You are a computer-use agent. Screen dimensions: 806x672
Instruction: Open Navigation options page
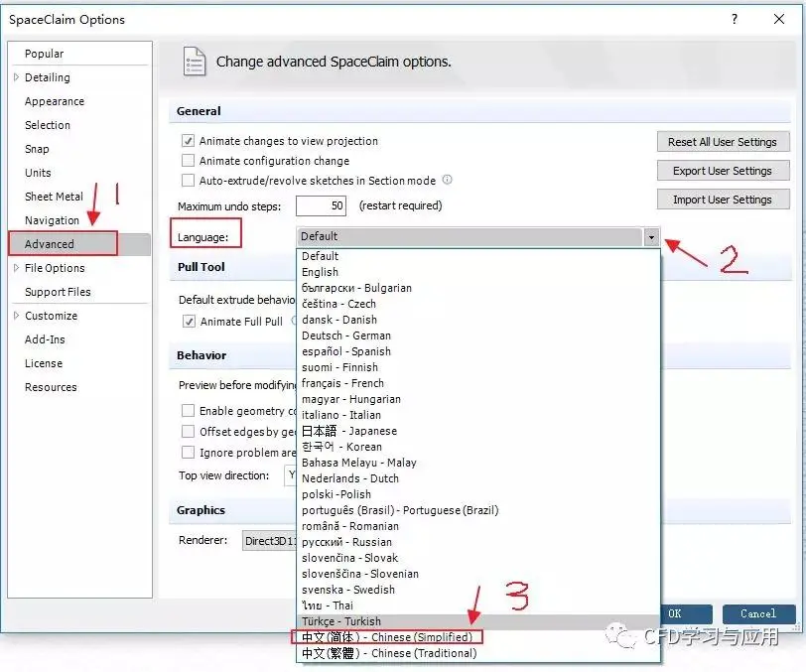(52, 220)
